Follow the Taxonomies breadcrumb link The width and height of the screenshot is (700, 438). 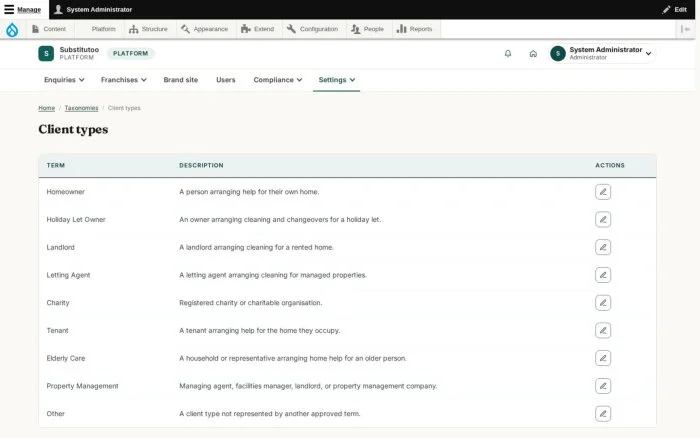tap(81, 108)
